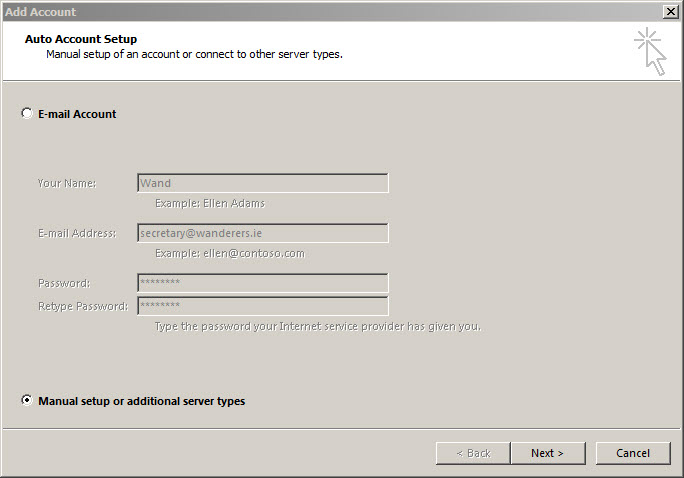Click the Example: Ellen Adams hint text
Screen dimensions: 684x478
tap(210, 204)
